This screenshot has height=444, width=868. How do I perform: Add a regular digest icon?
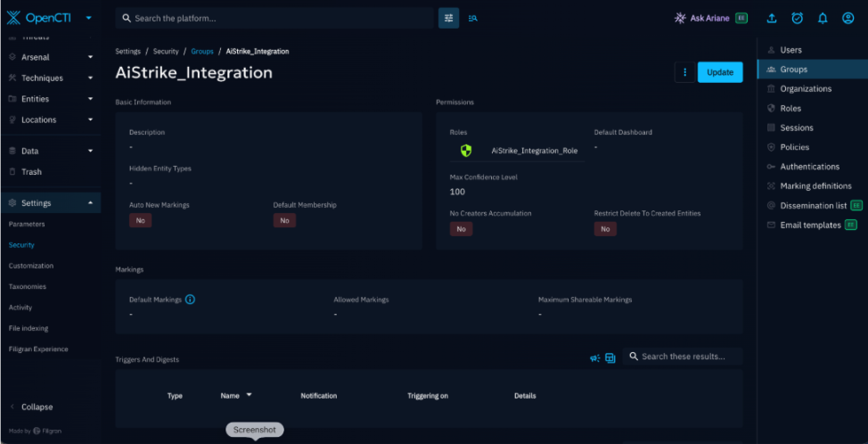(x=610, y=358)
